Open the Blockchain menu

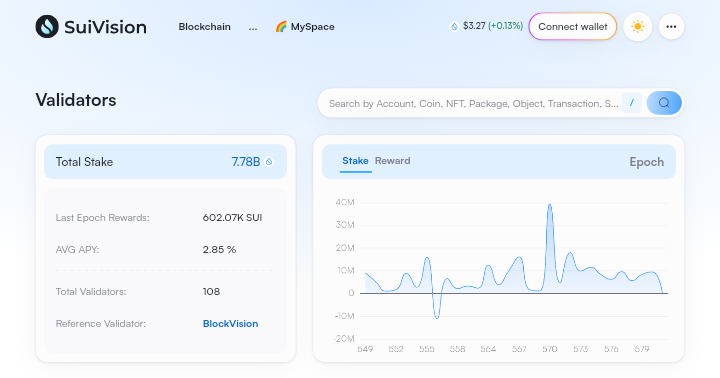204,27
